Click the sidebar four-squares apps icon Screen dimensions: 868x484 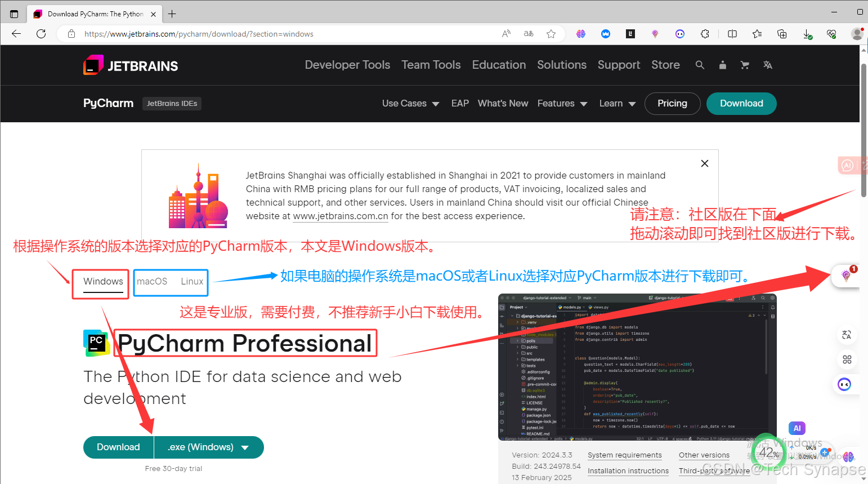[x=847, y=359]
